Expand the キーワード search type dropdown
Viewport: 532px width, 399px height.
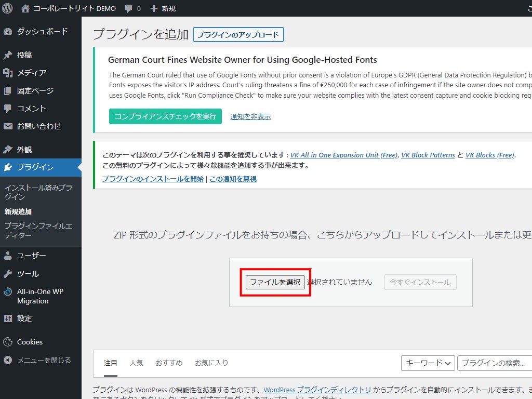[428, 363]
